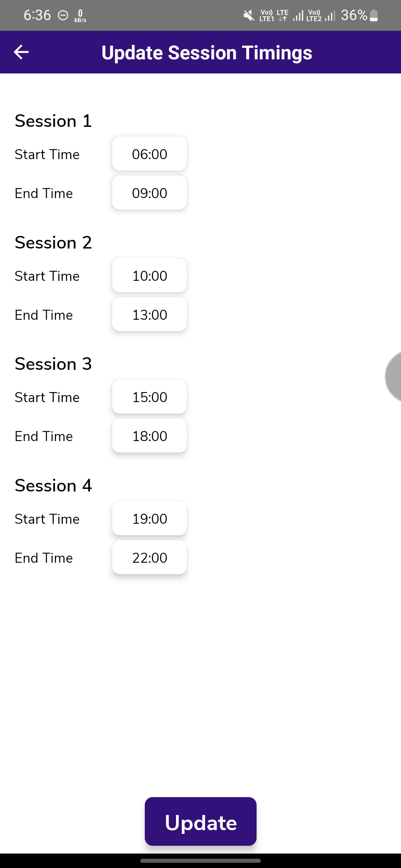Viewport: 401px width, 868px height.
Task: Tap the battery status icon
Action: tap(374, 16)
